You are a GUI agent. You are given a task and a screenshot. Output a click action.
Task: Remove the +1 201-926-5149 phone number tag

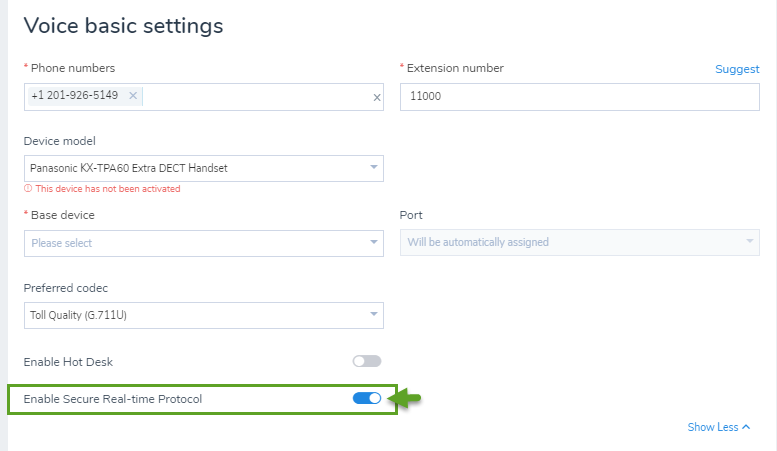point(133,96)
